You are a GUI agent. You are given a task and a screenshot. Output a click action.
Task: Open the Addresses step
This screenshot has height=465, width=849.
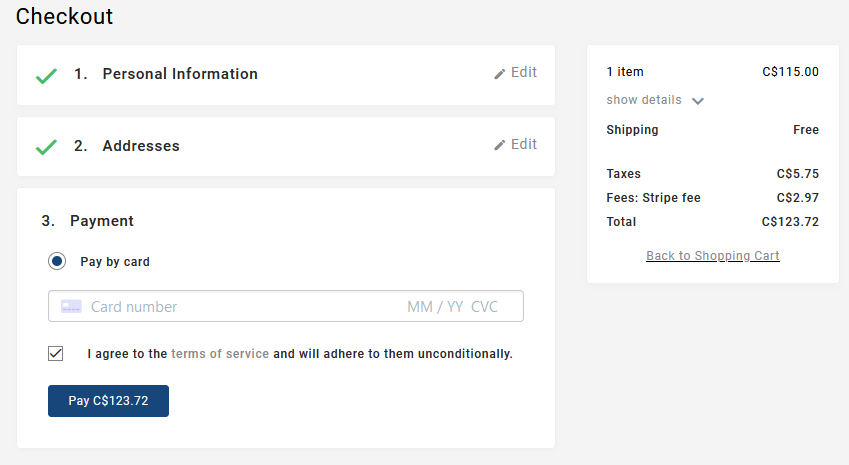pyautogui.click(x=141, y=146)
